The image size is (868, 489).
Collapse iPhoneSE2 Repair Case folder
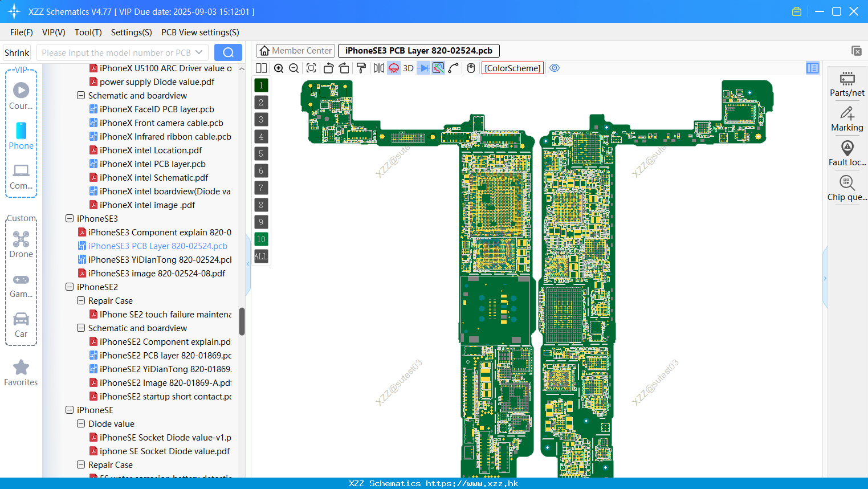coord(81,300)
